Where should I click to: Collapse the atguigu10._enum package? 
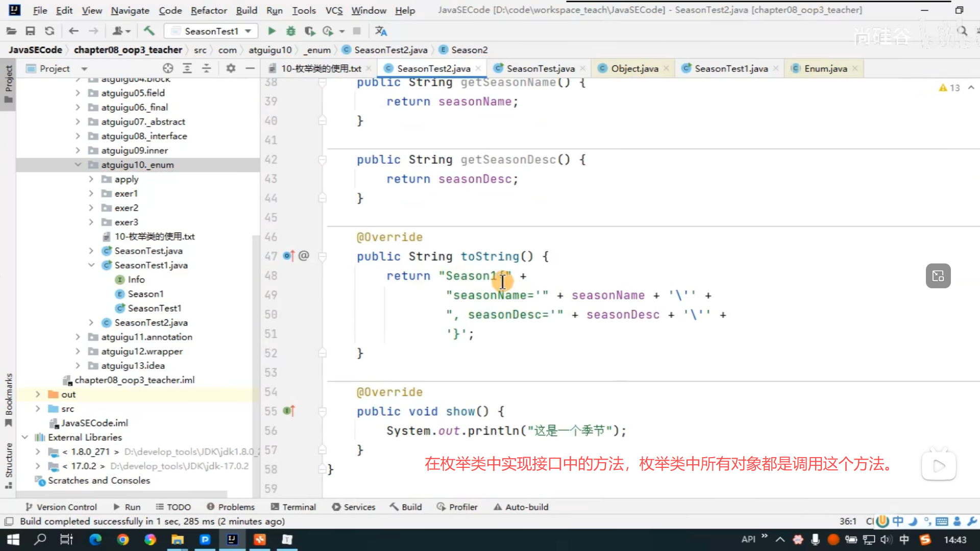click(78, 165)
